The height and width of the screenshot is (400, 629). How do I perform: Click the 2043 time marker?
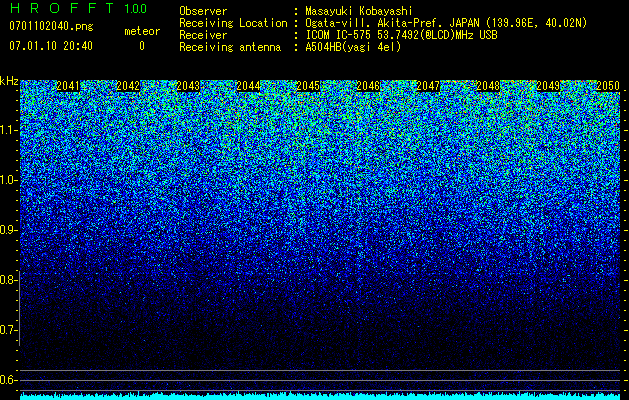[x=188, y=86]
